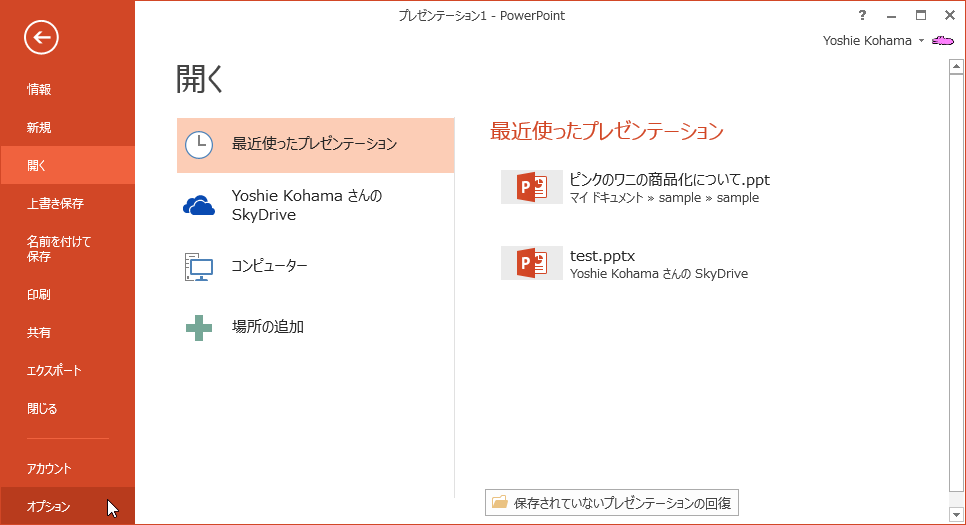Open the 印刷 page
The image size is (966, 525).
coord(67,295)
